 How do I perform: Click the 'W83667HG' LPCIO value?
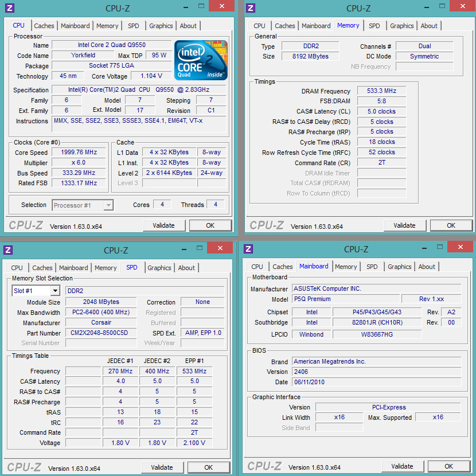coord(377,334)
